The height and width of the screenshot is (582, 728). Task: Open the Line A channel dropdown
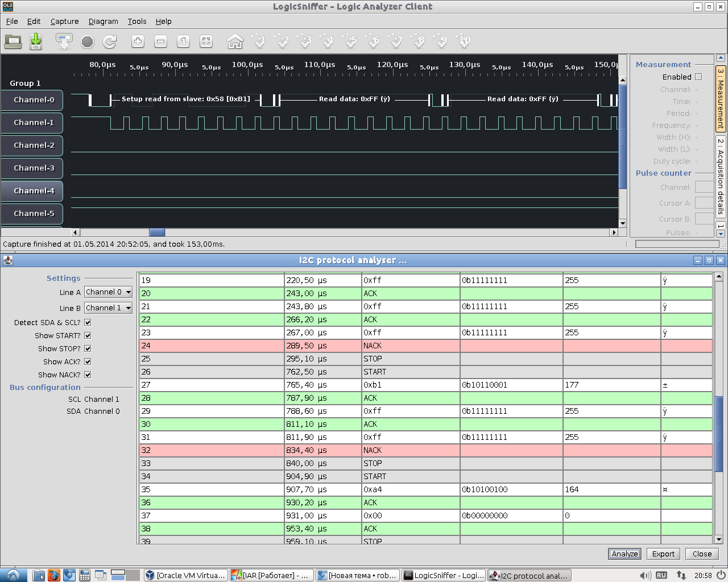click(108, 292)
